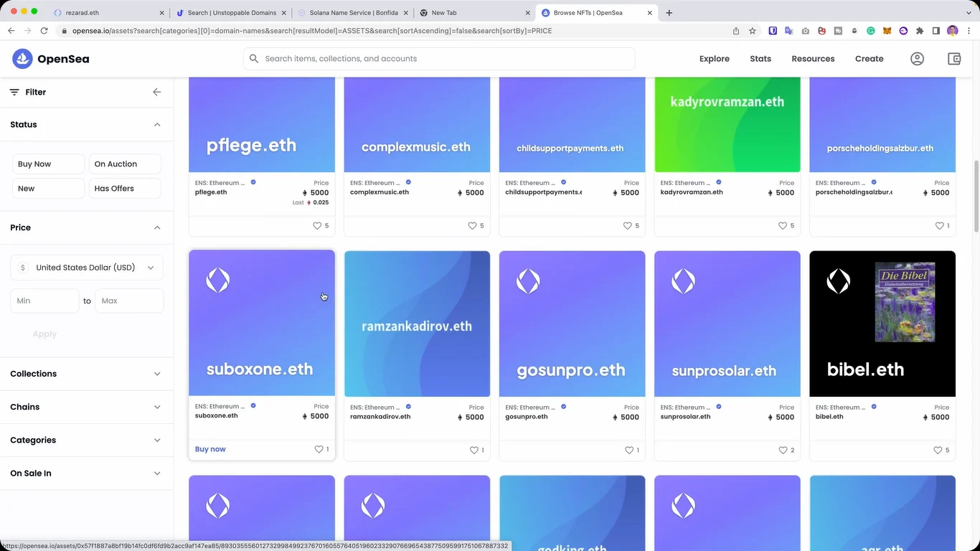The image size is (980, 551).
Task: Open bibel.eth black thumbnail image
Action: pyautogui.click(x=882, y=324)
